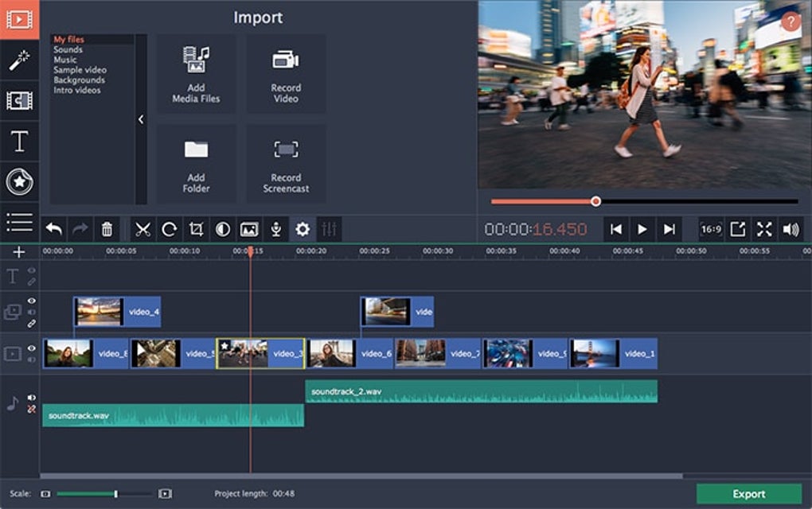Image resolution: width=812 pixels, height=509 pixels.
Task: Open the 16:9 aspect ratio selector
Action: click(x=710, y=230)
